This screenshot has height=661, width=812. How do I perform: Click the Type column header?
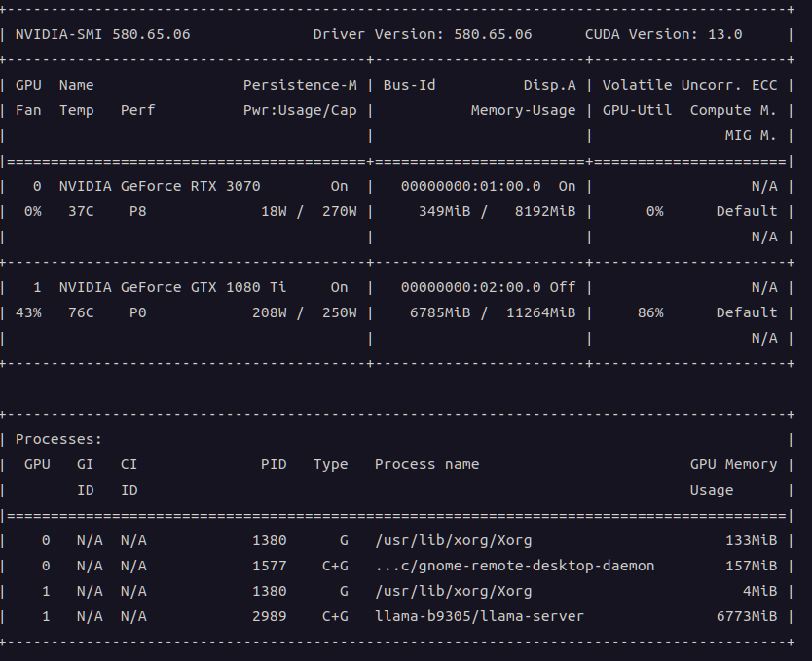330,464
